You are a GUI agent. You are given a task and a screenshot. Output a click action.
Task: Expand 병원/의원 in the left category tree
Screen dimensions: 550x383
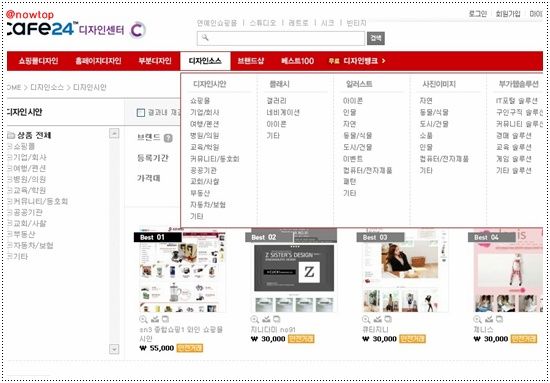9,179
